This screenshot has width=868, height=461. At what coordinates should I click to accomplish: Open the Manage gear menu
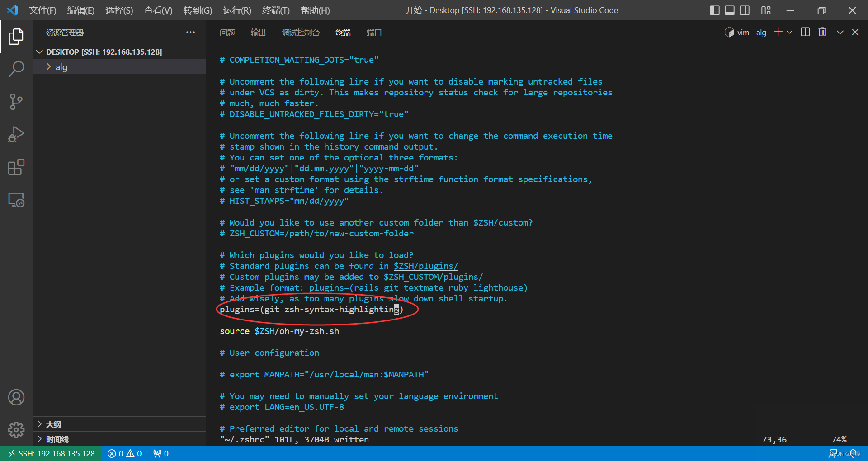click(16, 430)
